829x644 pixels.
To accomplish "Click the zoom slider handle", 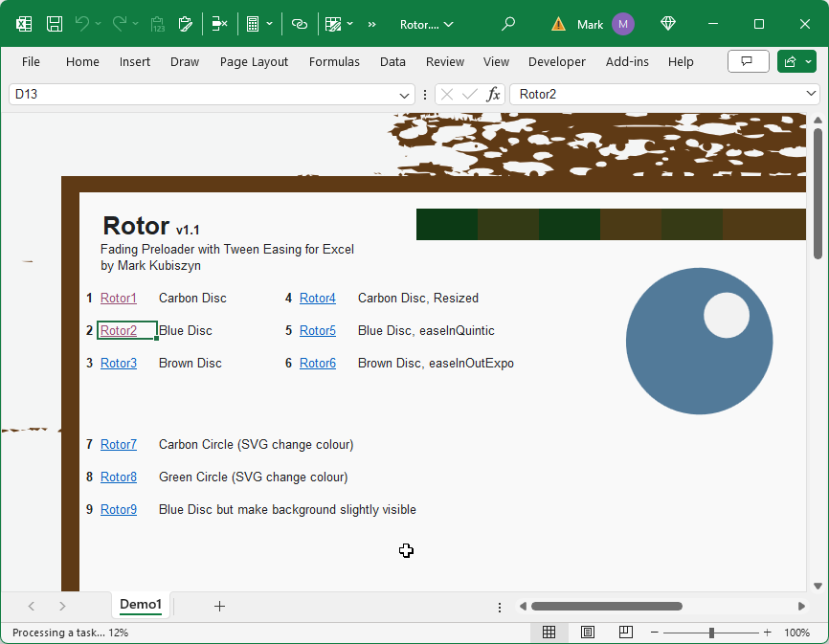I will pyautogui.click(x=711, y=633).
